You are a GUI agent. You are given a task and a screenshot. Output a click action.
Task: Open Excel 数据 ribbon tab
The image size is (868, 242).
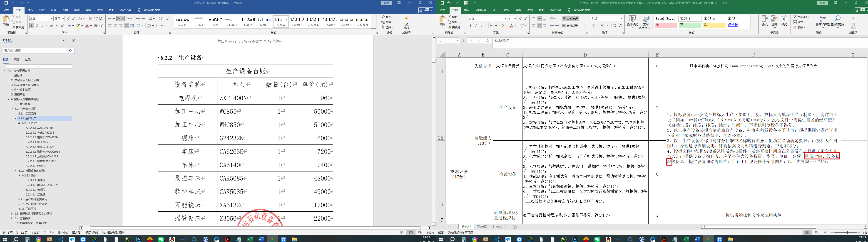(507, 10)
